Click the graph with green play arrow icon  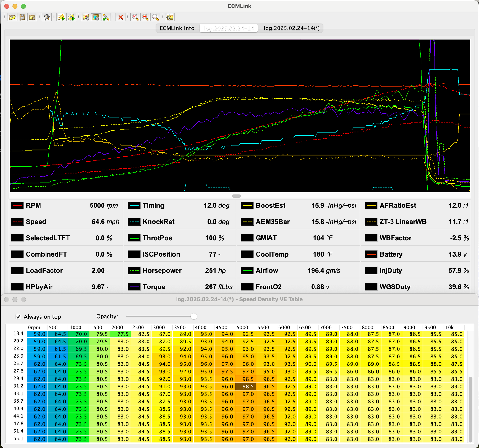click(x=61, y=17)
